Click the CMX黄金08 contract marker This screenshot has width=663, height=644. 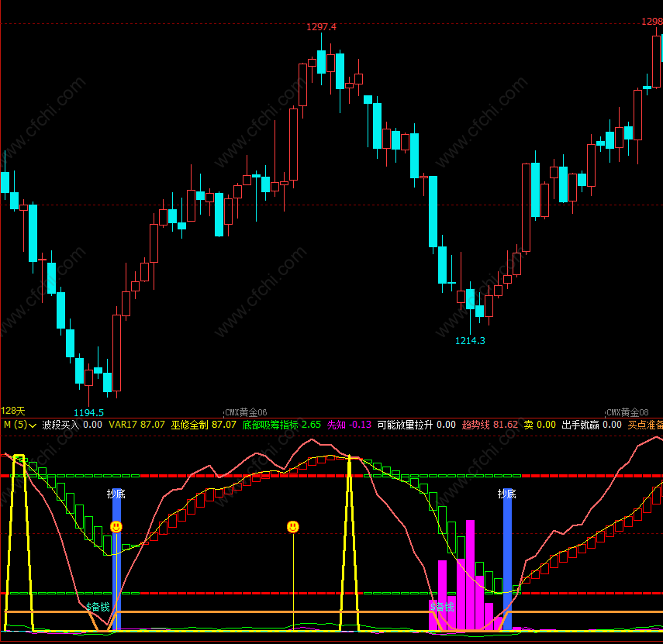[x=627, y=412]
